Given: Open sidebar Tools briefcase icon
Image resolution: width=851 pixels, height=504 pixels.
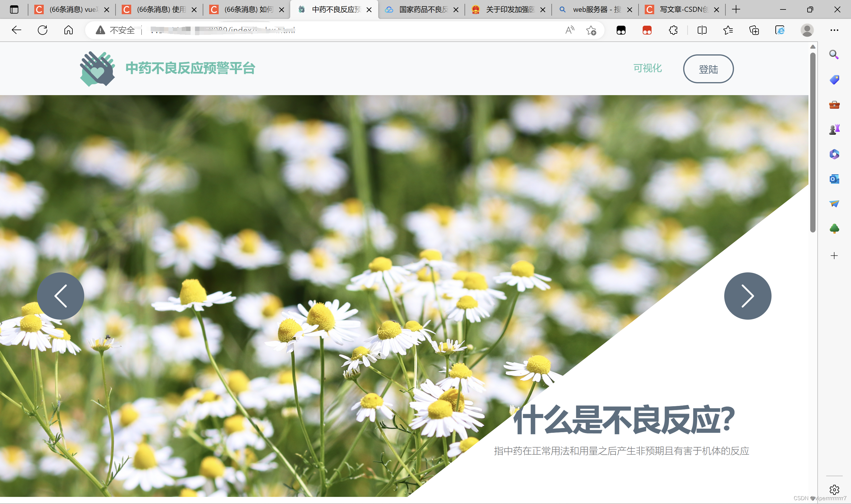Looking at the screenshot, I should 834,105.
